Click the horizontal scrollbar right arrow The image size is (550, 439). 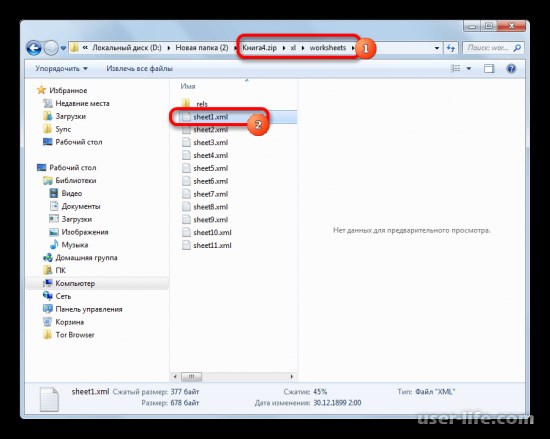pos(292,377)
